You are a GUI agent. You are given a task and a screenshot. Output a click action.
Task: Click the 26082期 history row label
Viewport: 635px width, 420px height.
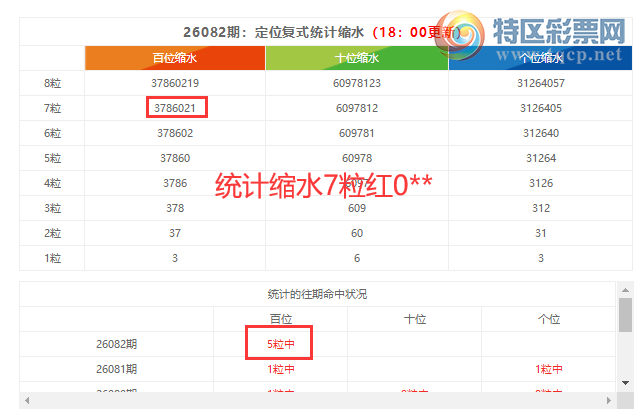click(117, 344)
